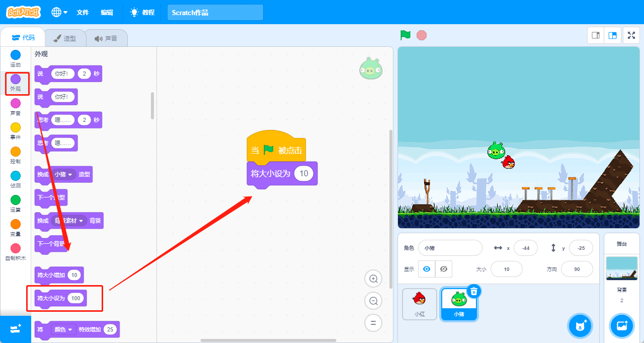Open the 编辑 menu

107,12
